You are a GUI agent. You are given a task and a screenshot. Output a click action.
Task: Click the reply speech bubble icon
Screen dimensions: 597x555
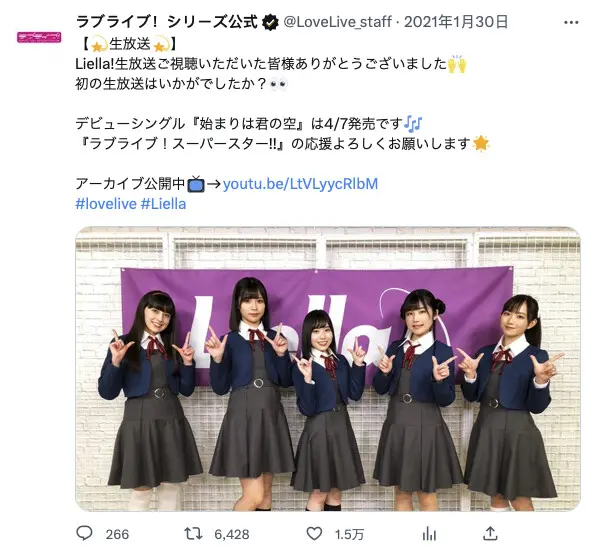pos(84,533)
